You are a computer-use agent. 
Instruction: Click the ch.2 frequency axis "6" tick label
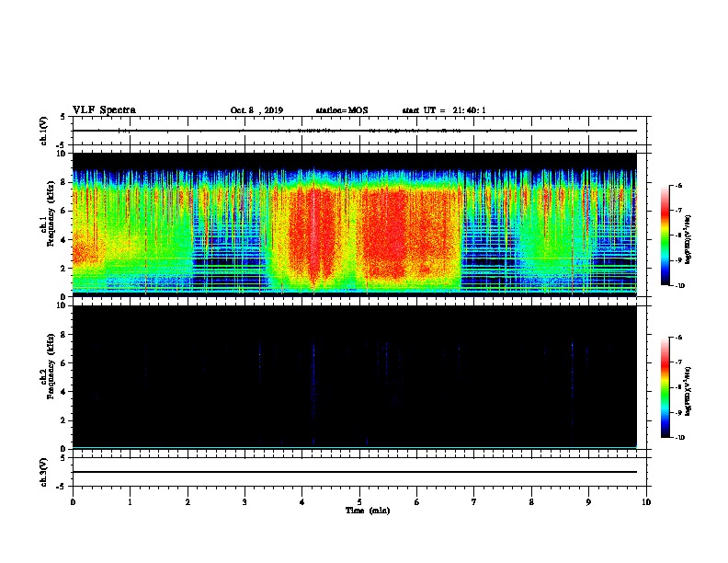point(63,363)
